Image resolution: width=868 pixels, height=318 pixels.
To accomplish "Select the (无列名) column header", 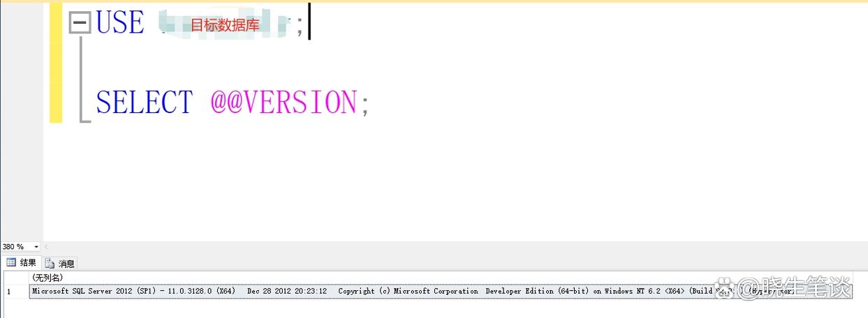I will [x=47, y=278].
